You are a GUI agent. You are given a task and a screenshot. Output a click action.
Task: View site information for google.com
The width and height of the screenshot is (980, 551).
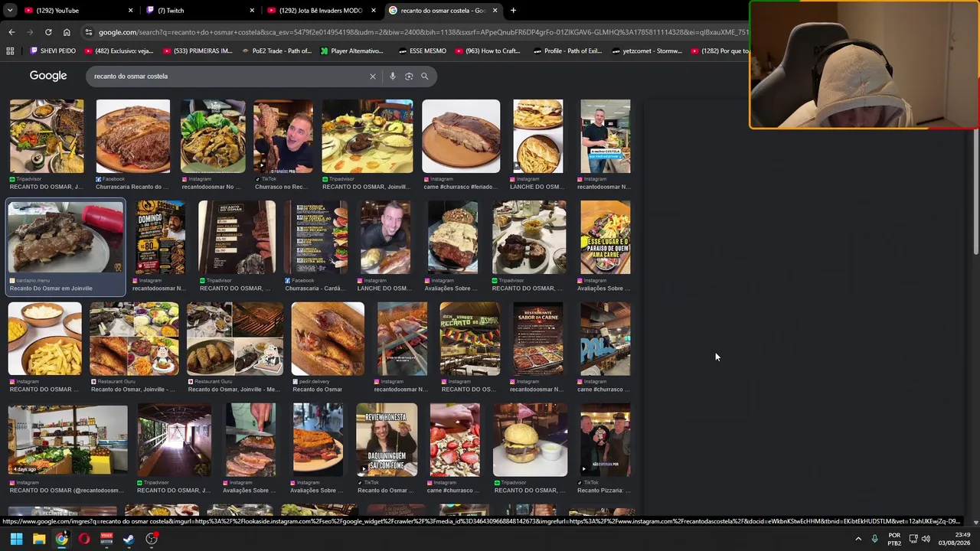coord(89,32)
